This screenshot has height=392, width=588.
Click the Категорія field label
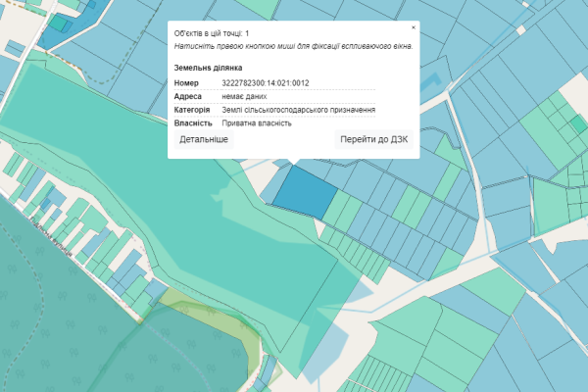[193, 111]
